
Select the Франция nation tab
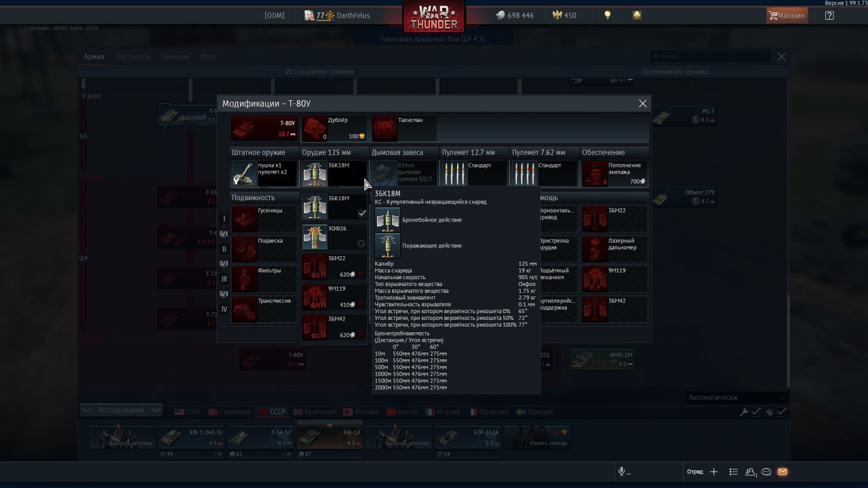point(488,411)
